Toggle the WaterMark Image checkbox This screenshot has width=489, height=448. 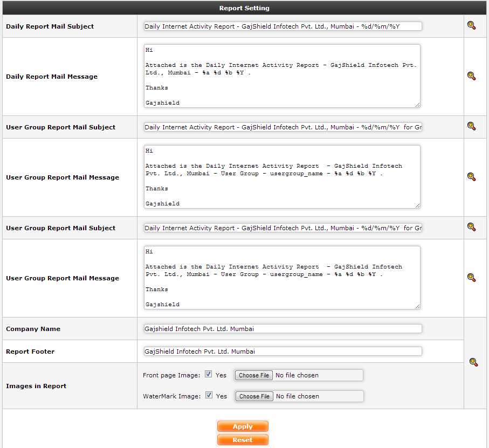(209, 396)
